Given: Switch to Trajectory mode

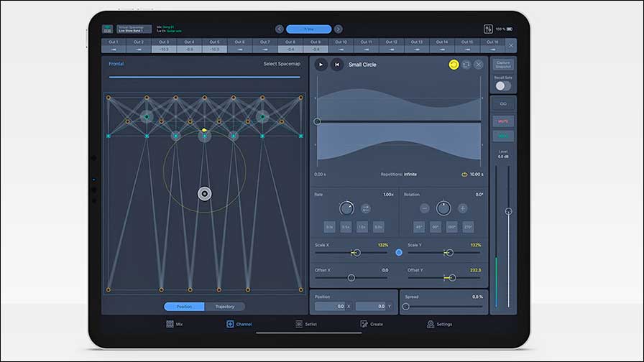Looking at the screenshot, I should [225, 307].
